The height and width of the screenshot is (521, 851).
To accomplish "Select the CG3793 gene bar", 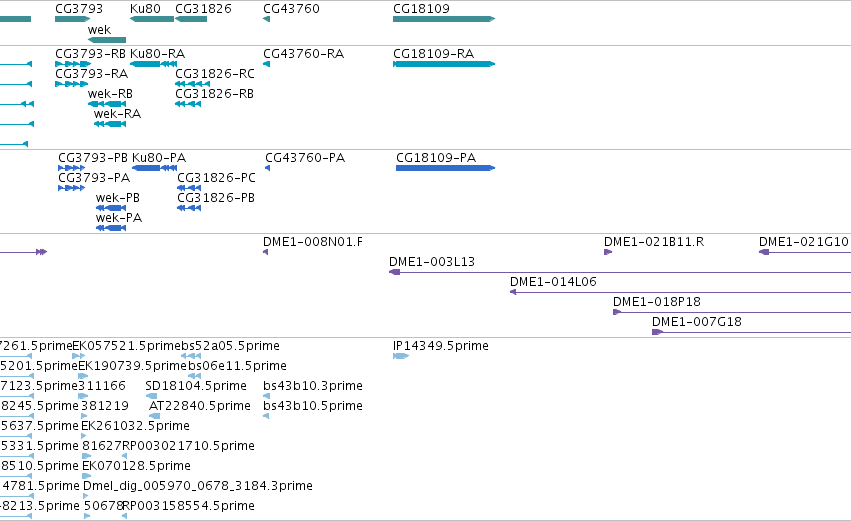I will [72, 19].
